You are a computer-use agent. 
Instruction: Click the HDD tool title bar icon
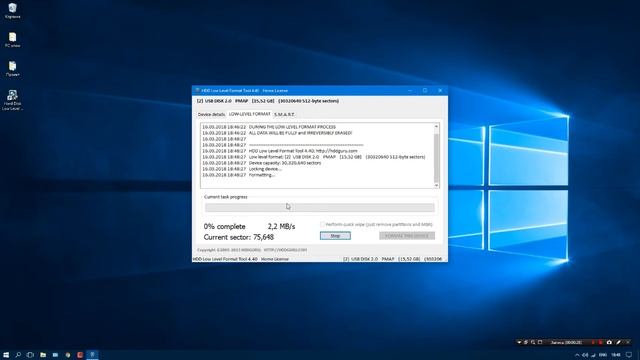coord(198,91)
